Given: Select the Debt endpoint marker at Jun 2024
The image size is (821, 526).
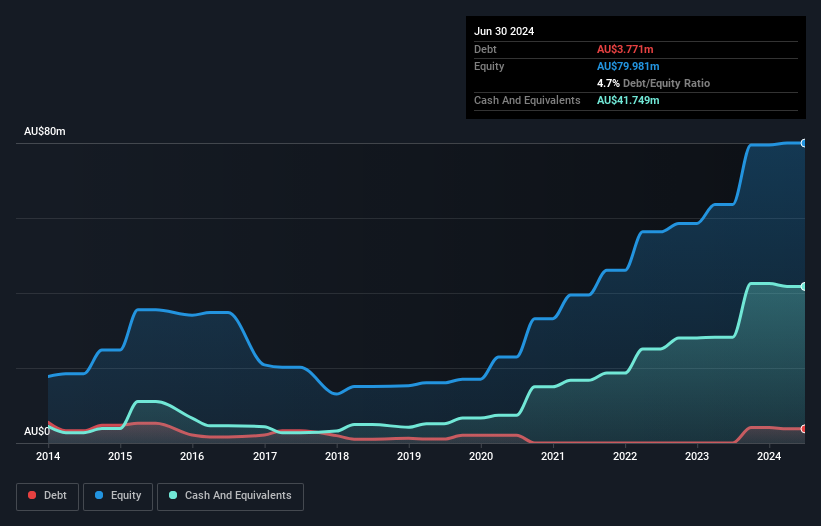Looking at the screenshot, I should [x=804, y=429].
